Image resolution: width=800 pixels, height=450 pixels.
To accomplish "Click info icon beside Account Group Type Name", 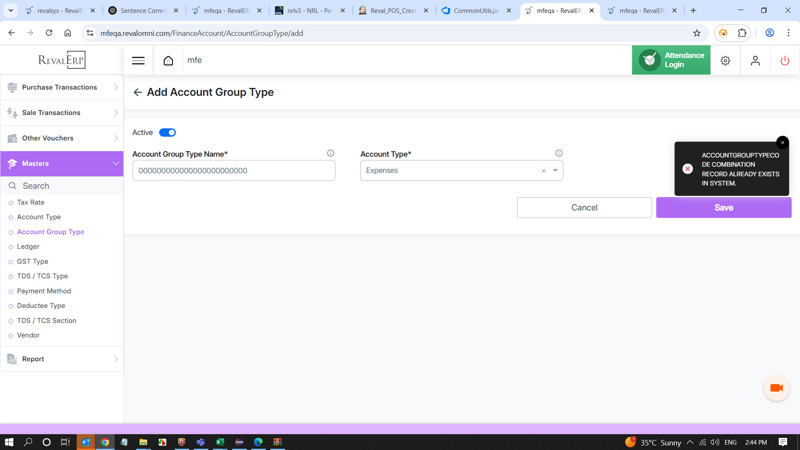I will [x=330, y=154].
